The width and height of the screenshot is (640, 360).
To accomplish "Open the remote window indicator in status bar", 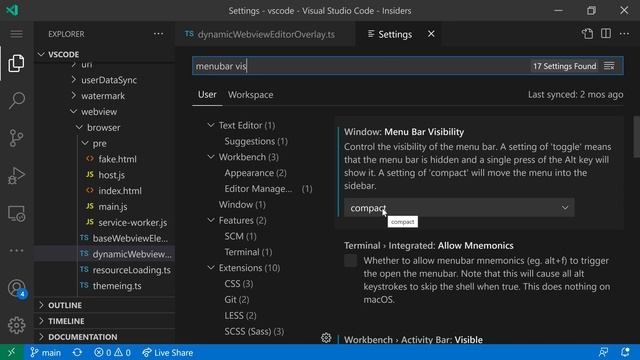I will (11, 352).
